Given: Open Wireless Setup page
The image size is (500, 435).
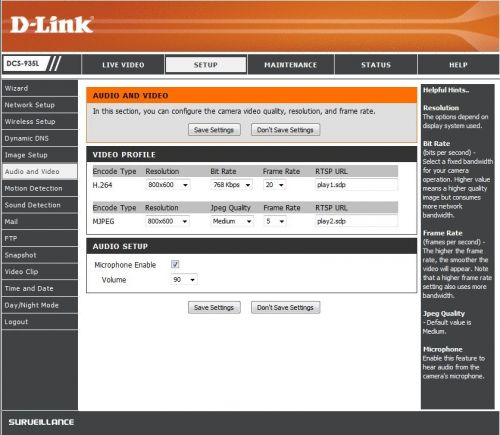Looking at the screenshot, I should tap(40, 122).
